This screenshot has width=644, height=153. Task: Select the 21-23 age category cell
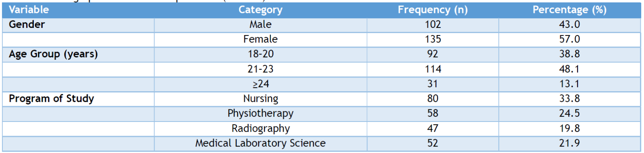(x=260, y=69)
